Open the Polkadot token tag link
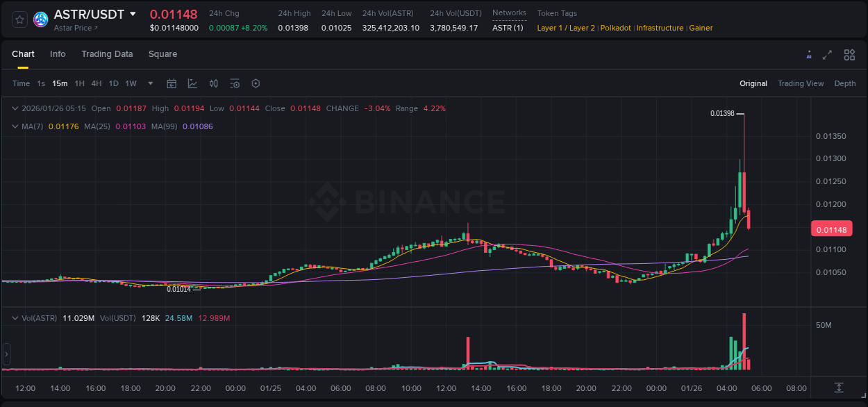The image size is (868, 407). [615, 28]
